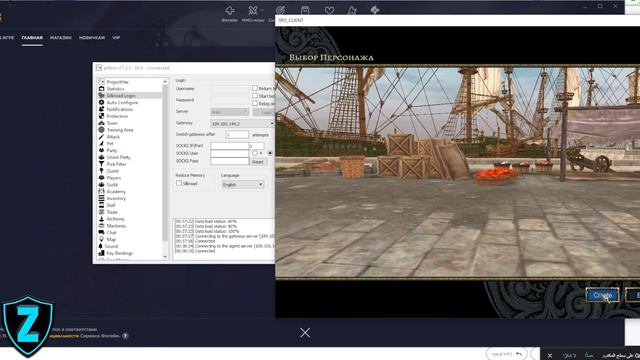This screenshot has height=360, width=640.
Task: Open Notifications in bot sidebar
Action: pyautogui.click(x=119, y=109)
